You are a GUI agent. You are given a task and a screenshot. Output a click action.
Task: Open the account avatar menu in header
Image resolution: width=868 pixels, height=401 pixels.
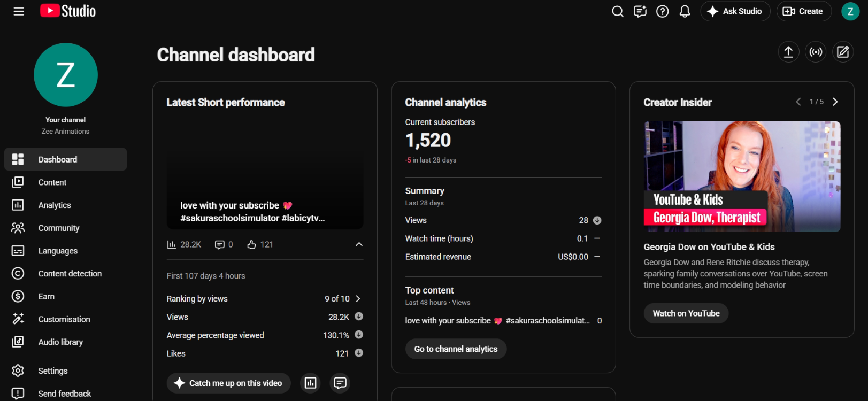[850, 11]
